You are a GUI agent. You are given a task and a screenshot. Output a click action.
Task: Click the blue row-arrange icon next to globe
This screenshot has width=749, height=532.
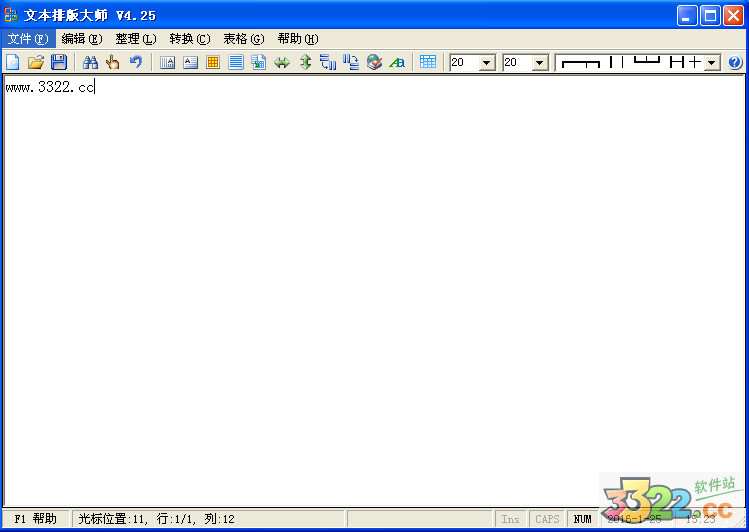(351, 62)
